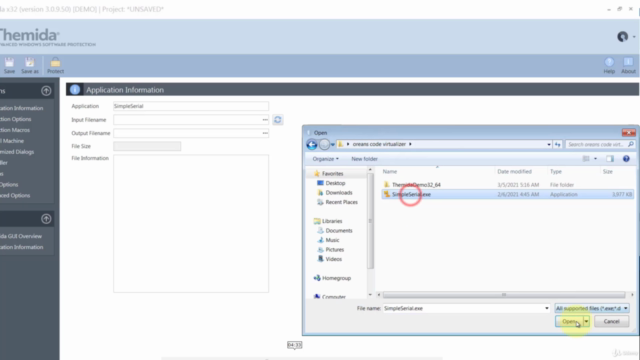Select Virtual Machine in sidebar
The height and width of the screenshot is (360, 640).
click(12, 141)
